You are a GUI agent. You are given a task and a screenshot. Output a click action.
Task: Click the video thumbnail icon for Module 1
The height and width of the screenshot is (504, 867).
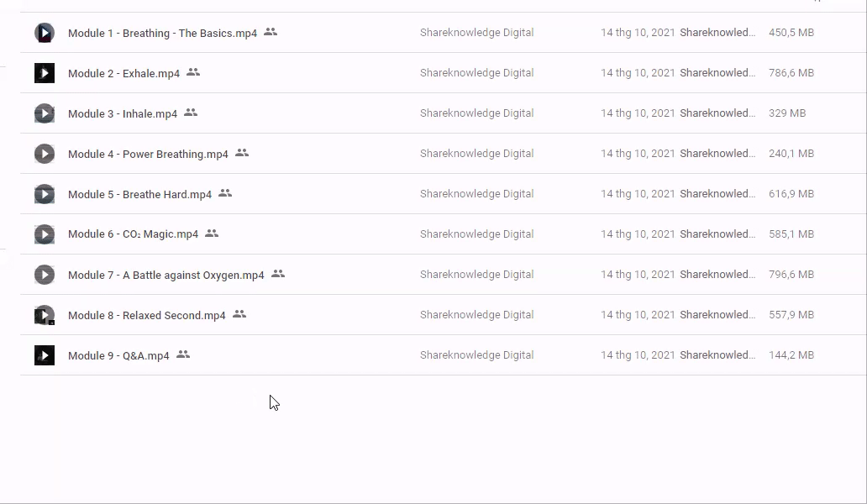pyautogui.click(x=45, y=33)
